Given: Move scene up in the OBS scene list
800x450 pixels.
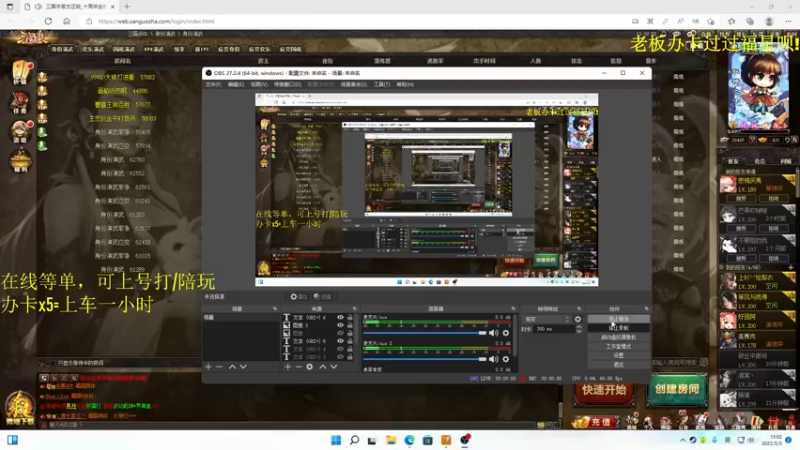Looking at the screenshot, I should pos(232,367).
